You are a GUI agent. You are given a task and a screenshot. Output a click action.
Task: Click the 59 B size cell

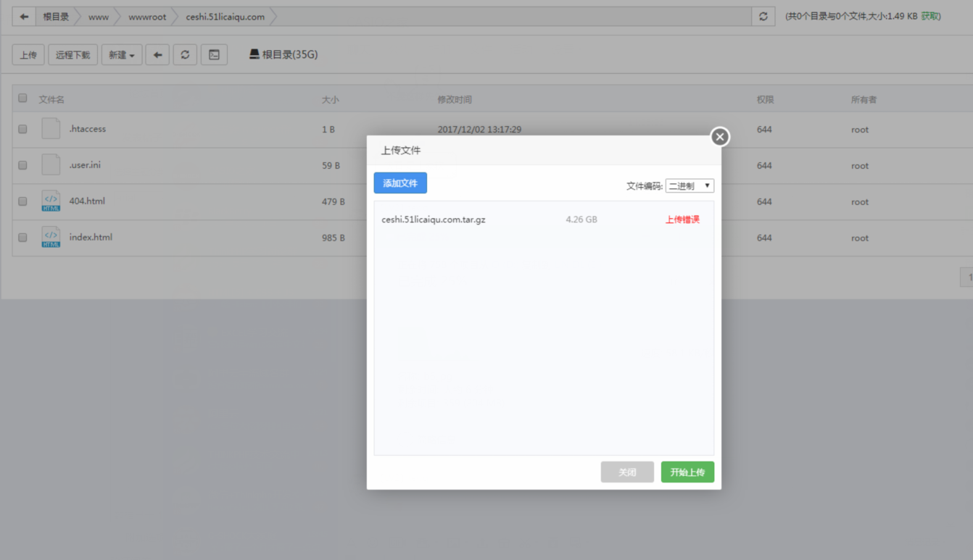331,166
